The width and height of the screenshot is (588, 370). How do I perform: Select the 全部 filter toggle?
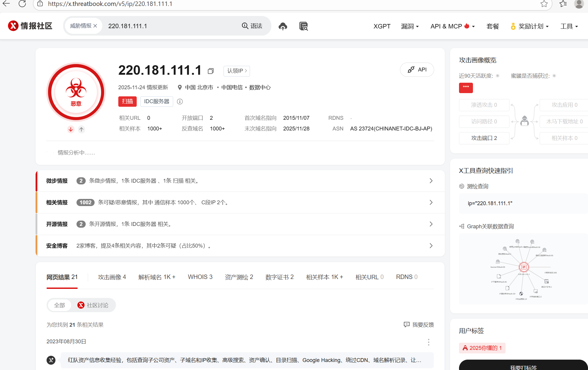coord(60,305)
